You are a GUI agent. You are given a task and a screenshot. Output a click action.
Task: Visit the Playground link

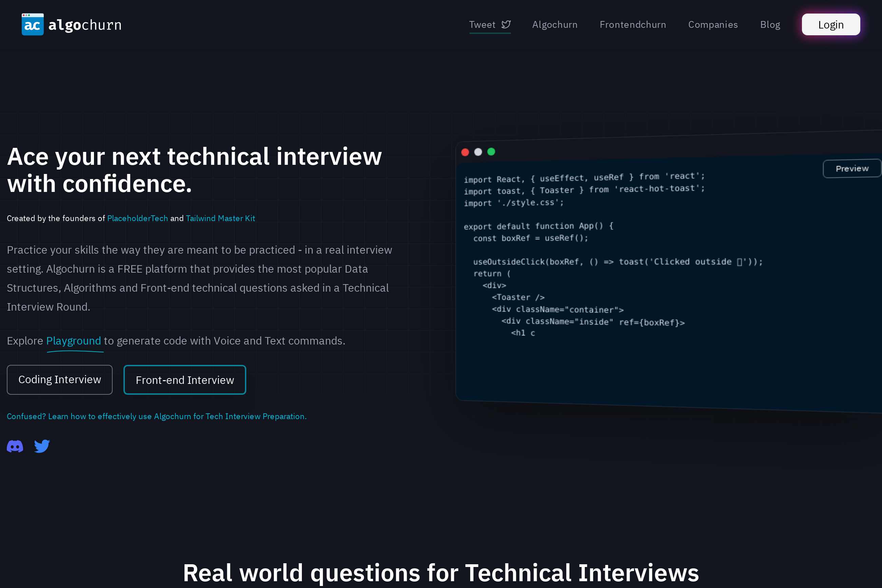click(x=74, y=340)
